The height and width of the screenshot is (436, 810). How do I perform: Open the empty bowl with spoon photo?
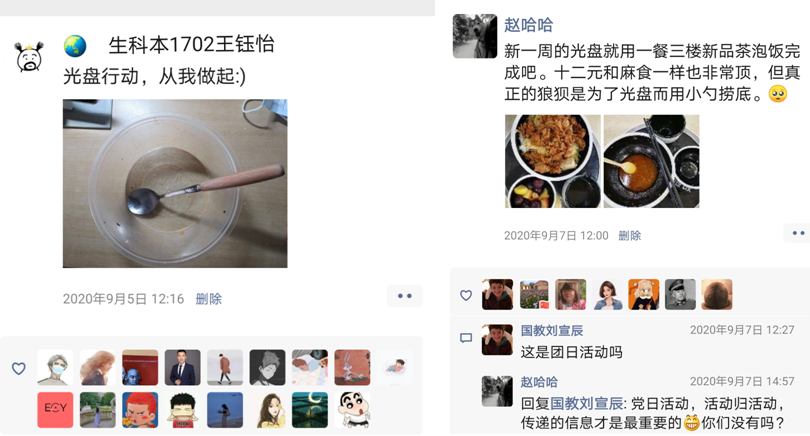[x=175, y=183]
